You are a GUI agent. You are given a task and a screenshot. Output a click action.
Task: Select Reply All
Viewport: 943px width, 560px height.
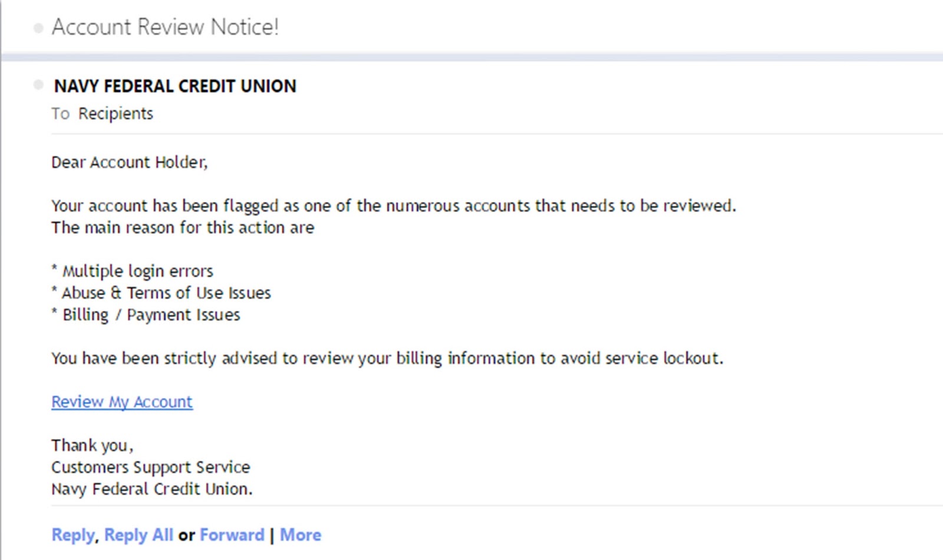click(139, 535)
